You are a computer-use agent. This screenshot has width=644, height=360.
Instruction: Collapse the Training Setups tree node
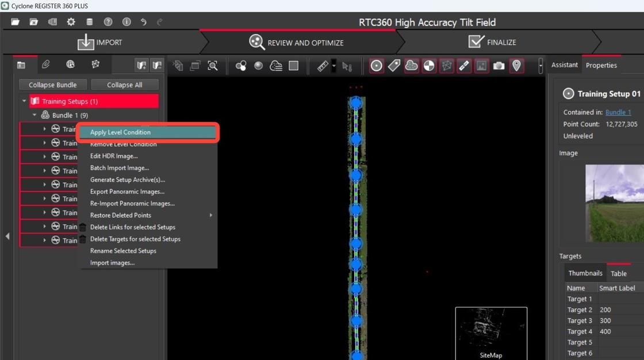24,101
